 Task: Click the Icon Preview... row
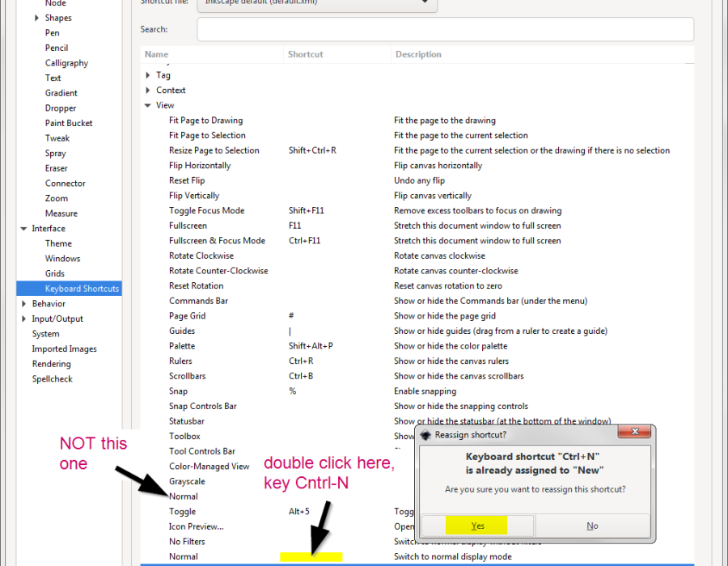click(278, 526)
